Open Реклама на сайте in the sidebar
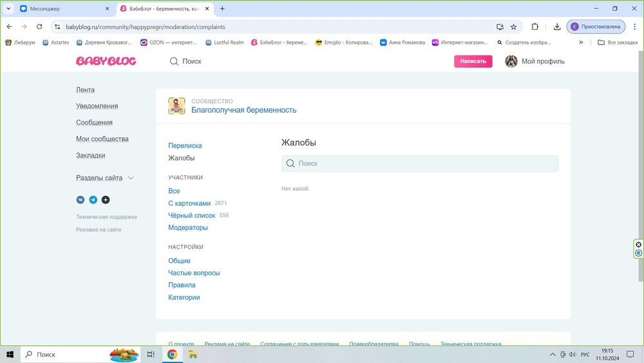Screen dimensions: 644x363 [x=99, y=230]
